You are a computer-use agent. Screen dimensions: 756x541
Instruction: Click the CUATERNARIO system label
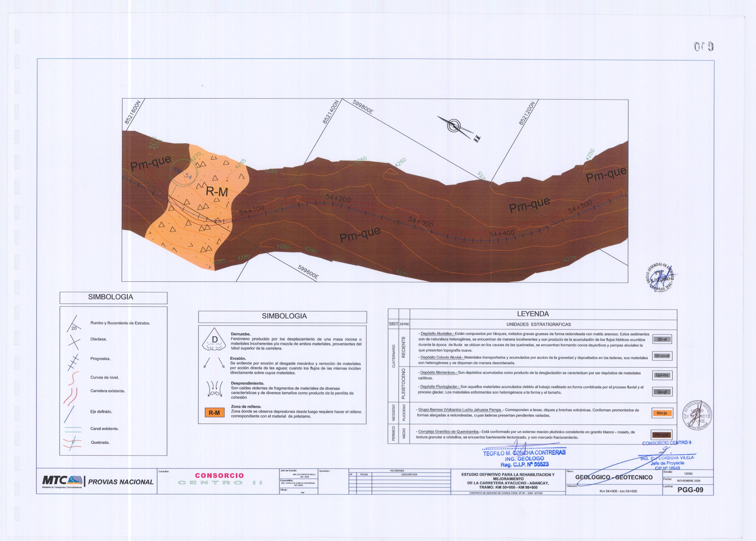[x=393, y=356]
